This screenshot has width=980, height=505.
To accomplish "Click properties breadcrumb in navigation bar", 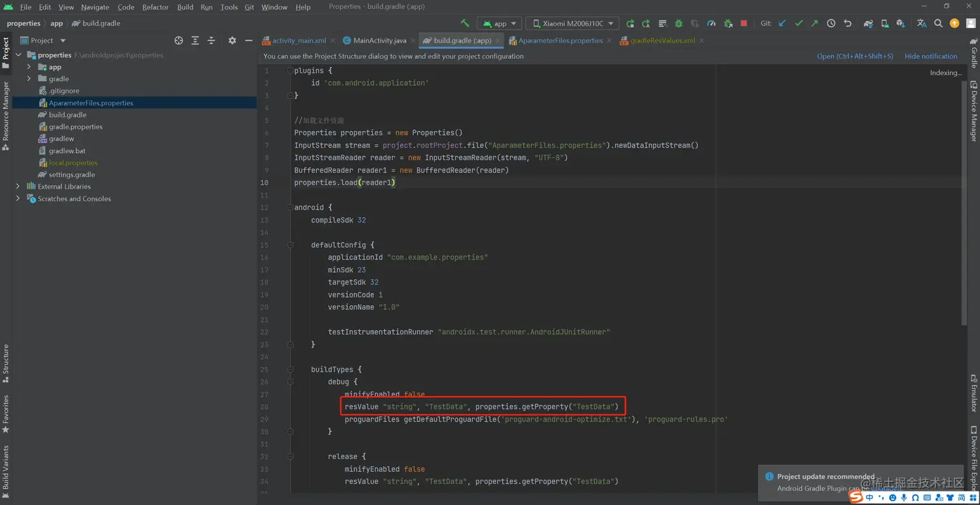I will point(23,23).
